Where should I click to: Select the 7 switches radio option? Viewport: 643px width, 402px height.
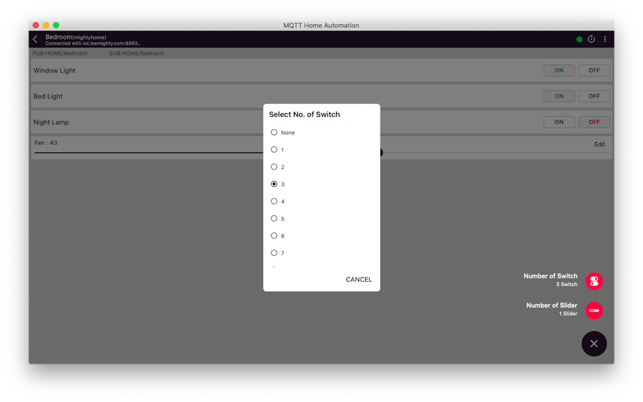274,253
